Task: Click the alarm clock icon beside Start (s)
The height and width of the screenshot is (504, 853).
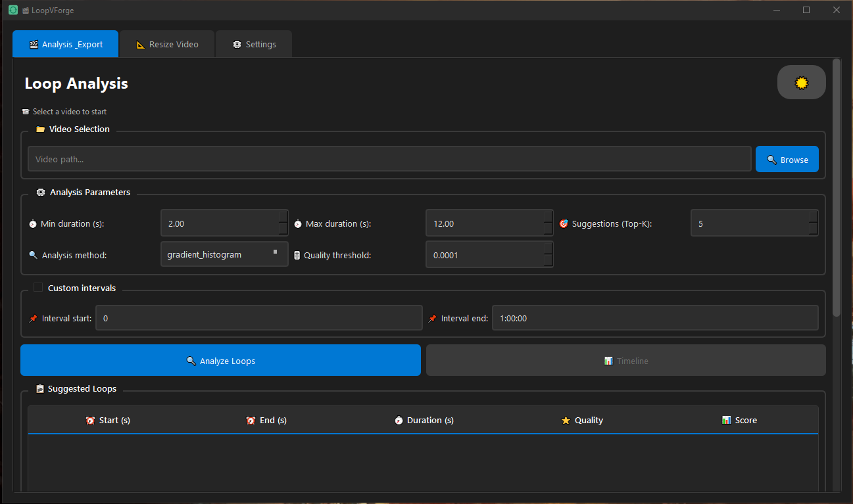Action: pyautogui.click(x=90, y=421)
